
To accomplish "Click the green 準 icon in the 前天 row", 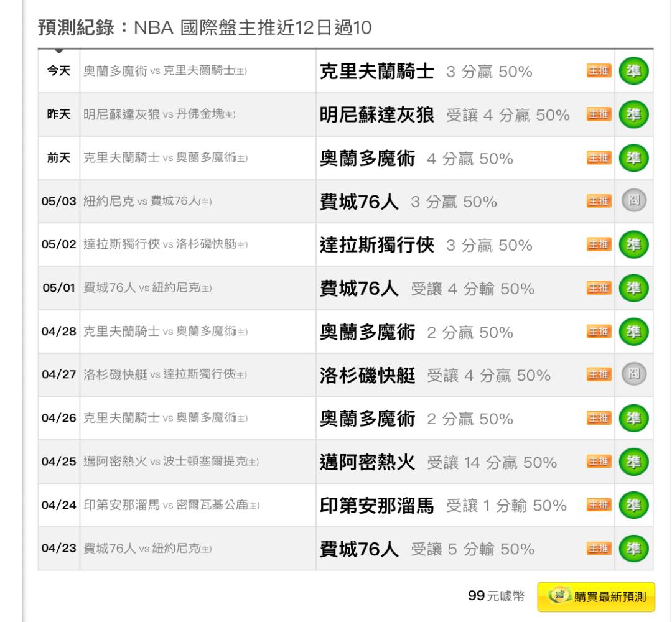I will point(633,158).
